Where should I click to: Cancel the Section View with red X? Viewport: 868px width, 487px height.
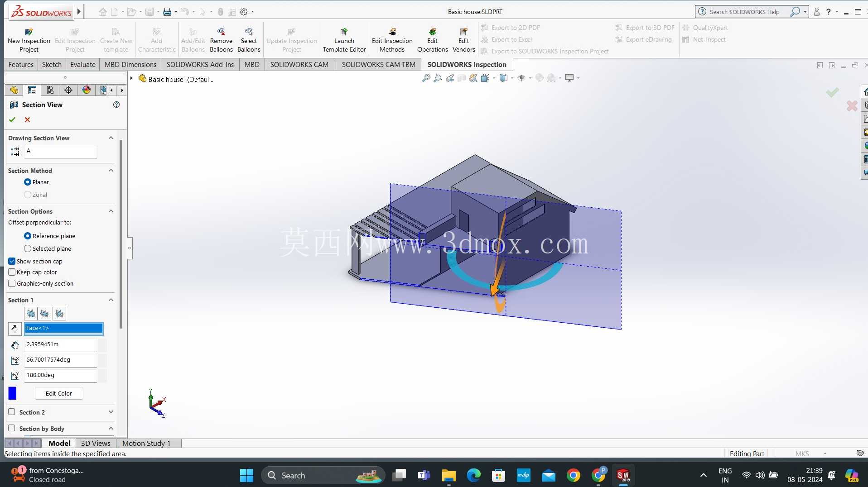pyautogui.click(x=28, y=119)
